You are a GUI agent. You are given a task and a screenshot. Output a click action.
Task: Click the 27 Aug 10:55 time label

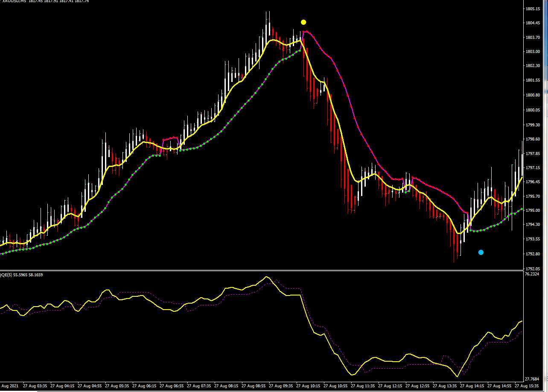click(335, 386)
